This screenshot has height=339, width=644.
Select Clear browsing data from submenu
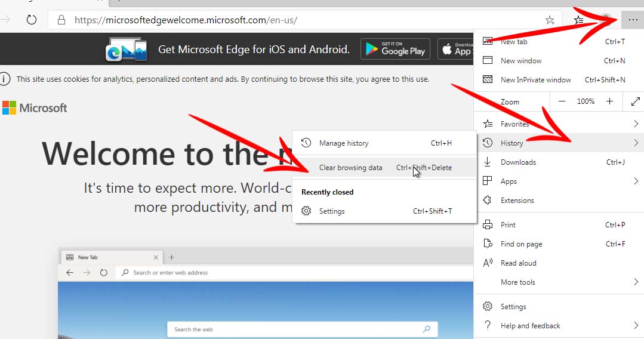click(350, 168)
